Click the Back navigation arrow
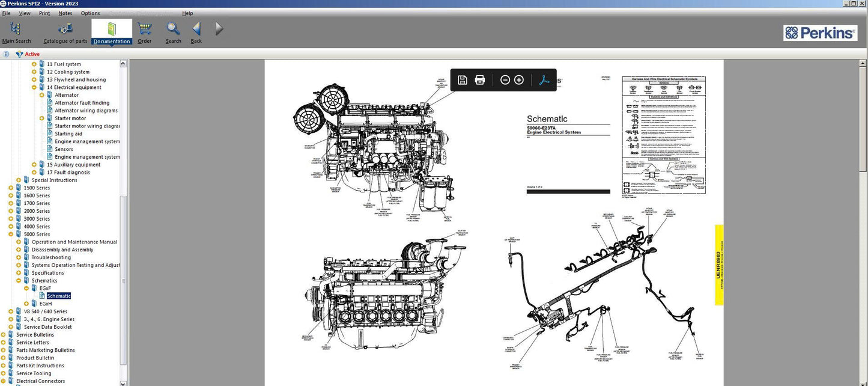This screenshot has width=868, height=386. [196, 30]
